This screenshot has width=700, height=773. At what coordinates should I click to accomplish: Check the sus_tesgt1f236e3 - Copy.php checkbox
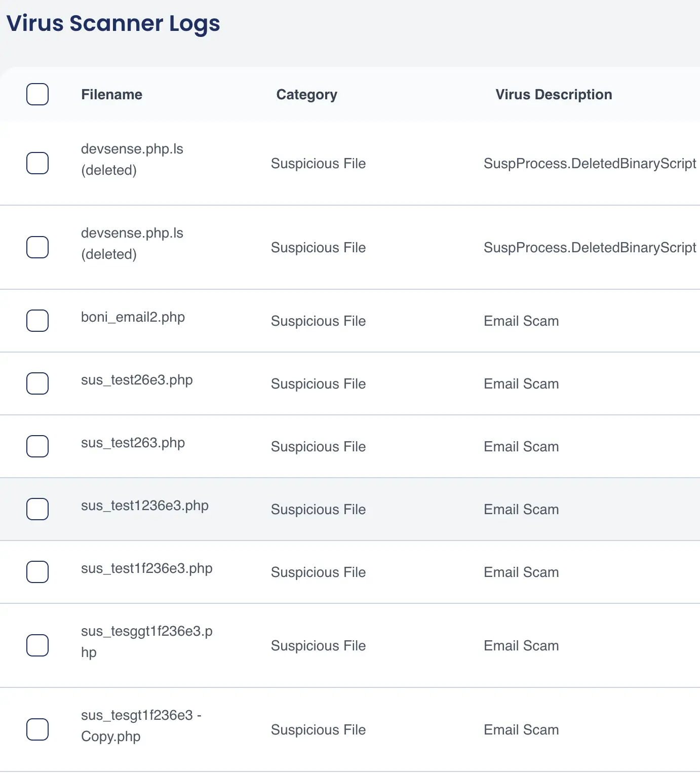(37, 729)
